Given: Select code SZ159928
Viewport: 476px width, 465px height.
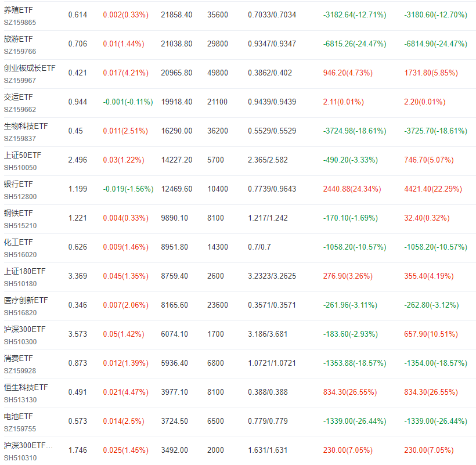Looking at the screenshot, I should pos(20,371).
